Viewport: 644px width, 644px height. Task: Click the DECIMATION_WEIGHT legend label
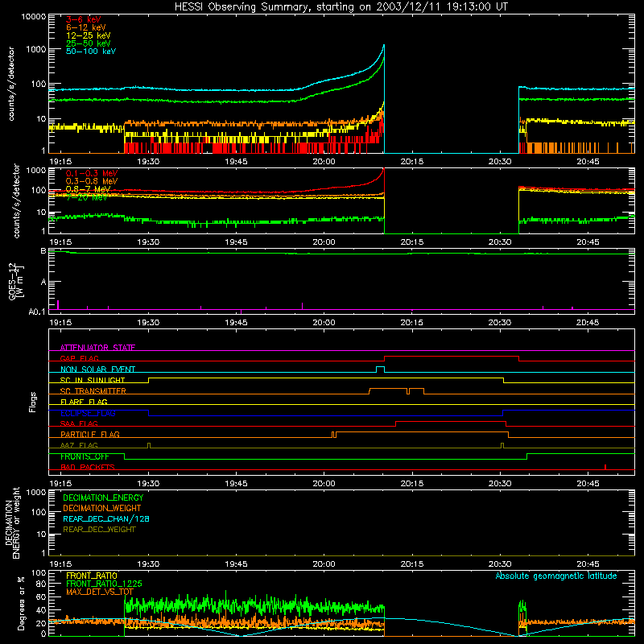pos(102,508)
